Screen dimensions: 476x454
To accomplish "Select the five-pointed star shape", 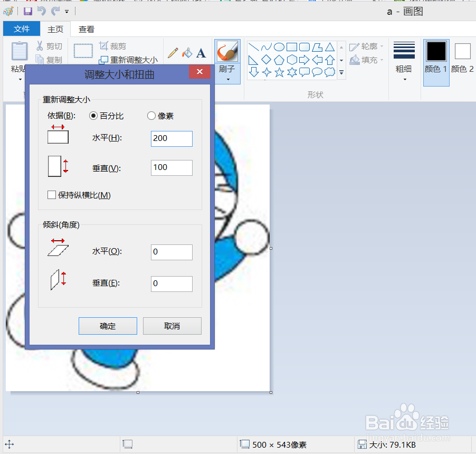I will [x=279, y=72].
